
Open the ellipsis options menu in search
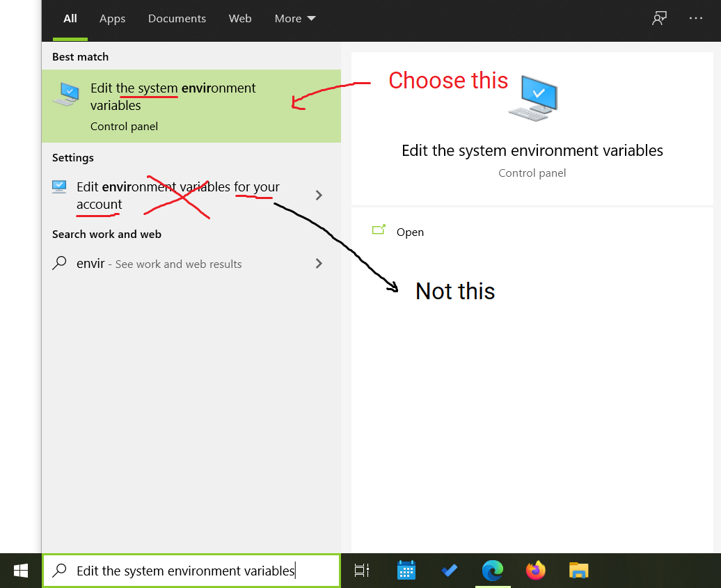(696, 18)
